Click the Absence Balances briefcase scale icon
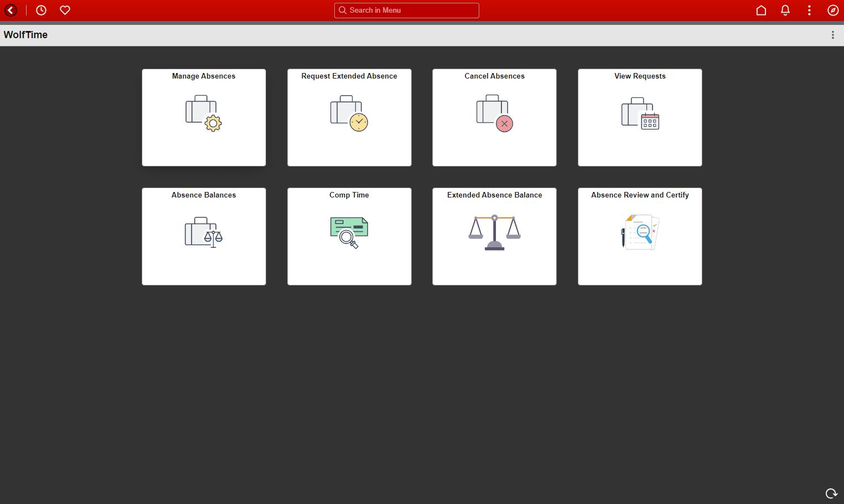 pos(204,232)
